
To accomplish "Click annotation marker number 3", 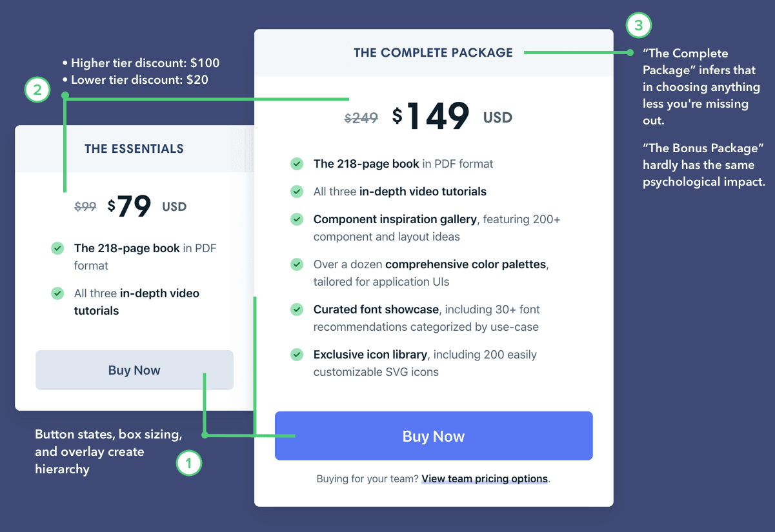I will pyautogui.click(x=638, y=26).
